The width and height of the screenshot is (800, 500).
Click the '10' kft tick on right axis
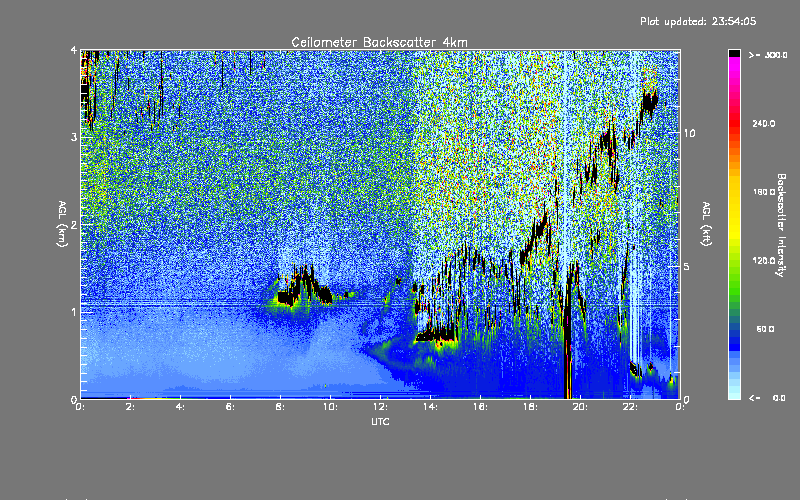coord(689,133)
